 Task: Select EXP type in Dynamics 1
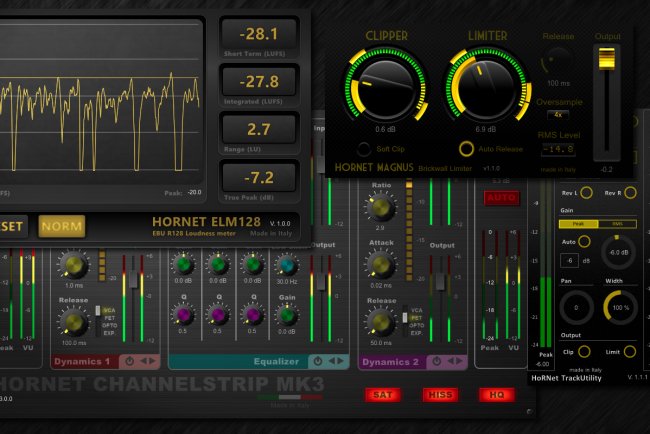pyautogui.click(x=109, y=333)
